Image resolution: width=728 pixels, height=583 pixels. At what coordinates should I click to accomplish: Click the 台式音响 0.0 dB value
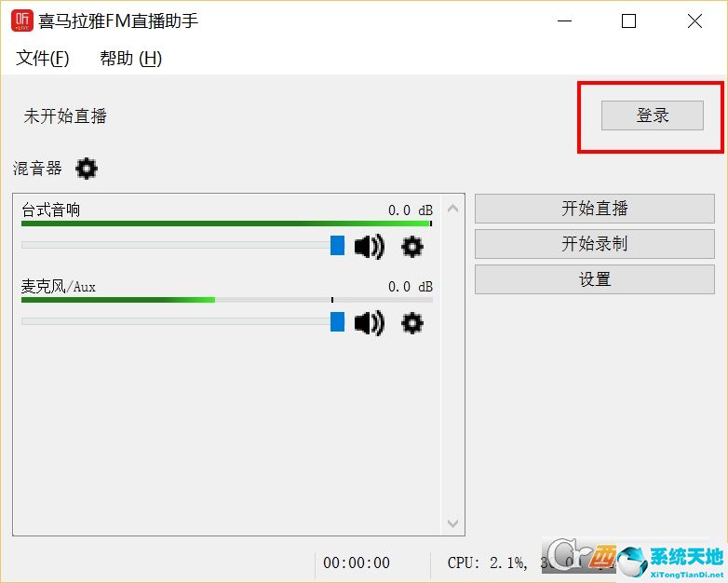[411, 210]
